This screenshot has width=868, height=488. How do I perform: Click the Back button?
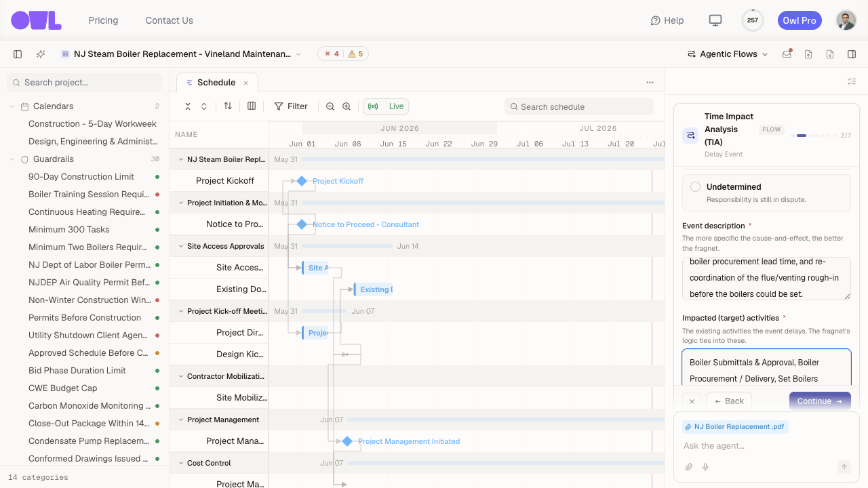[x=729, y=401]
